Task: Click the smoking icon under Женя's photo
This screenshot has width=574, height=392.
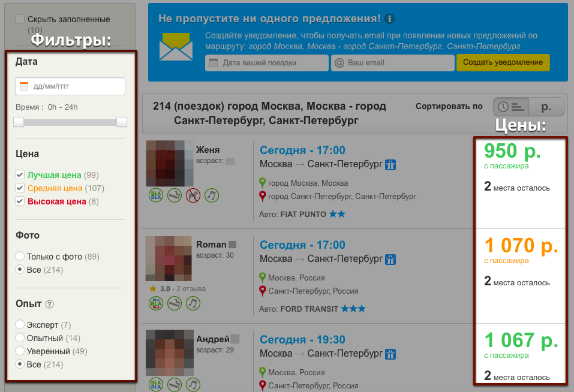Action: [x=175, y=195]
